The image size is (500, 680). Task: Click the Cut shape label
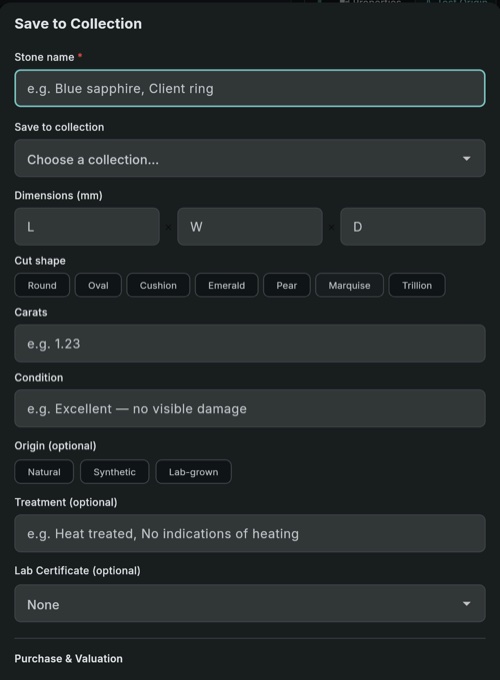point(40,261)
